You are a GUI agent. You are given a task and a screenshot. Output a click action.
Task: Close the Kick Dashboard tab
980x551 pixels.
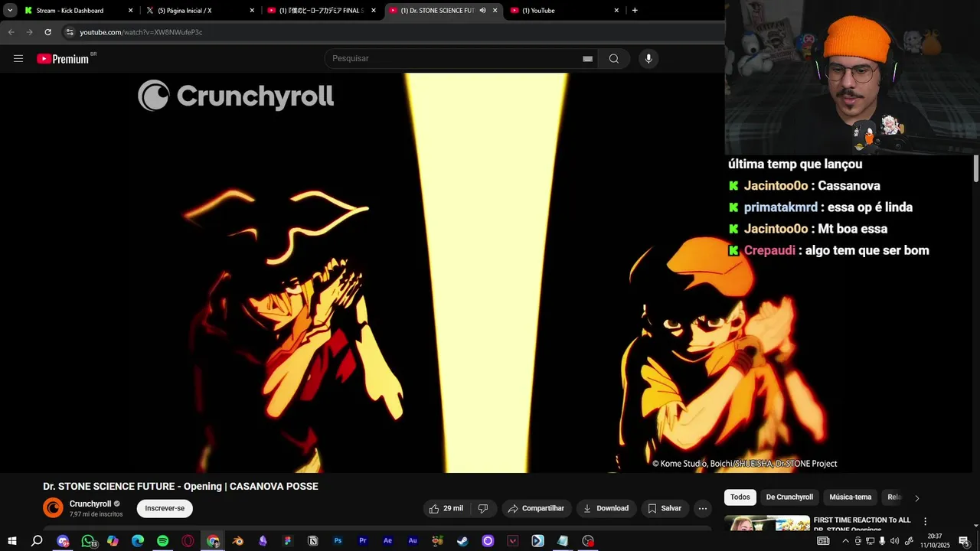tap(130, 11)
